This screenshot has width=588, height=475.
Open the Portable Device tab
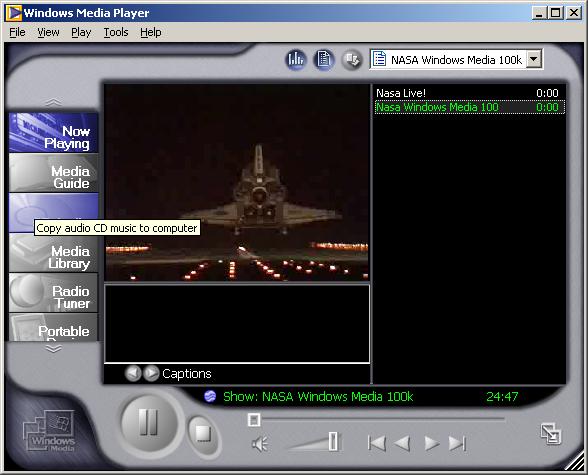point(54,327)
